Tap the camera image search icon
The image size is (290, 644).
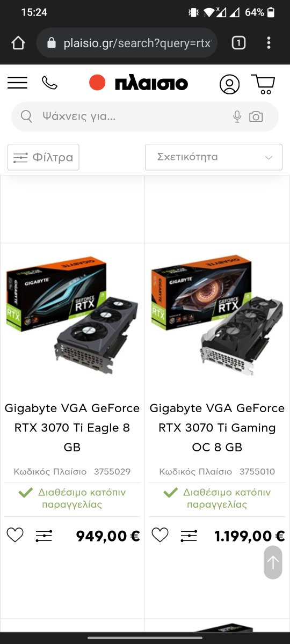click(256, 116)
